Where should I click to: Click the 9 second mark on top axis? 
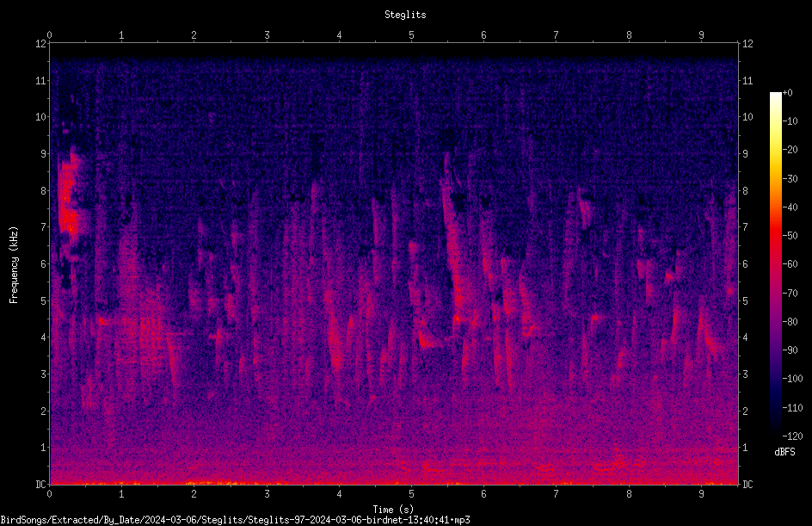click(x=701, y=35)
